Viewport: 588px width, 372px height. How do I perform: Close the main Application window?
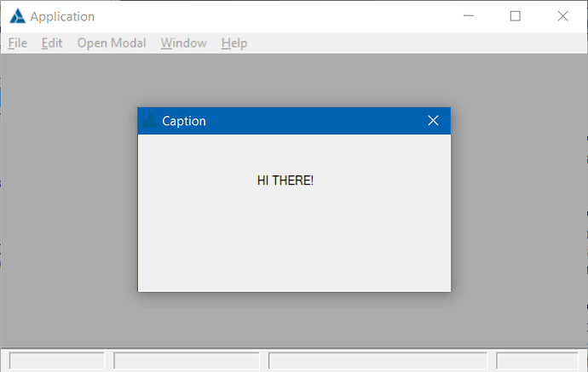562,16
